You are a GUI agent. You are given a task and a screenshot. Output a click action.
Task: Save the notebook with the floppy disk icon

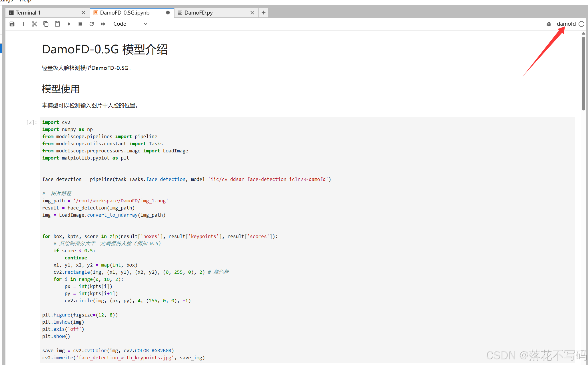tap(12, 24)
